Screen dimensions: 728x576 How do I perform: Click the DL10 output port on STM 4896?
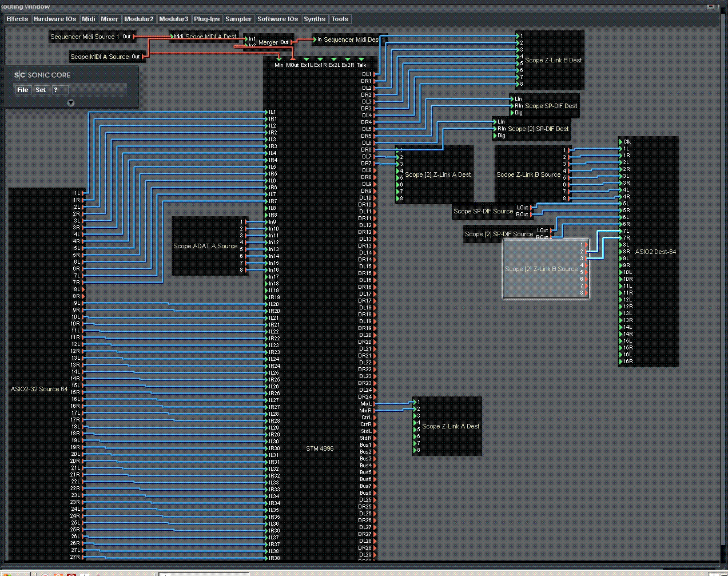coord(375,198)
